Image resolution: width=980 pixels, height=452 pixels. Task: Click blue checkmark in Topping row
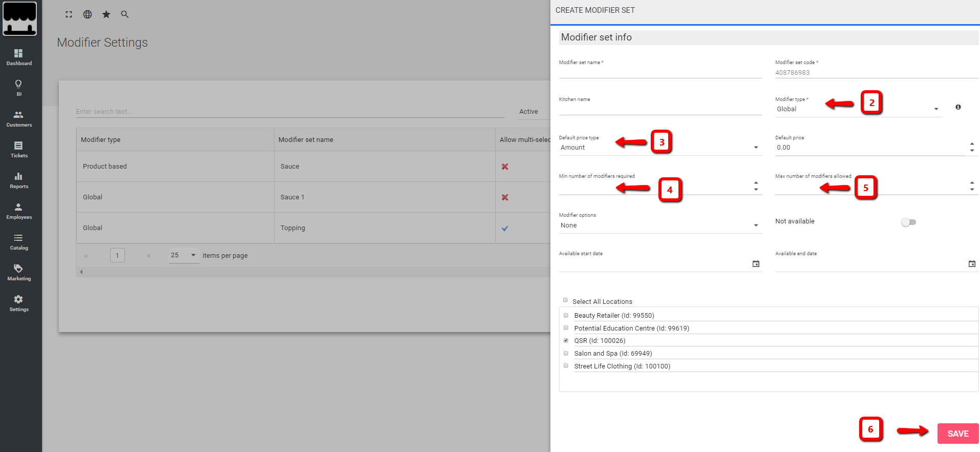pos(505,229)
